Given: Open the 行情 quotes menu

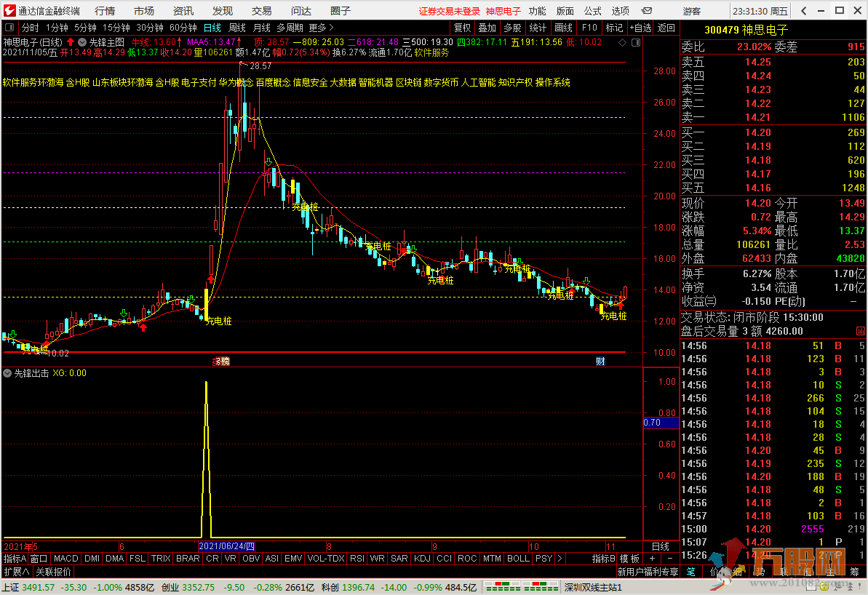Looking at the screenshot, I should coord(105,10).
